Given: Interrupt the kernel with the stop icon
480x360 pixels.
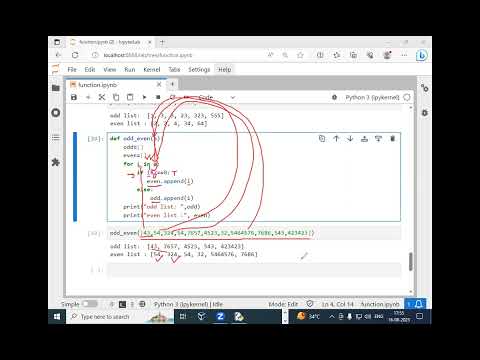Looking at the screenshot, I should coord(158,97).
